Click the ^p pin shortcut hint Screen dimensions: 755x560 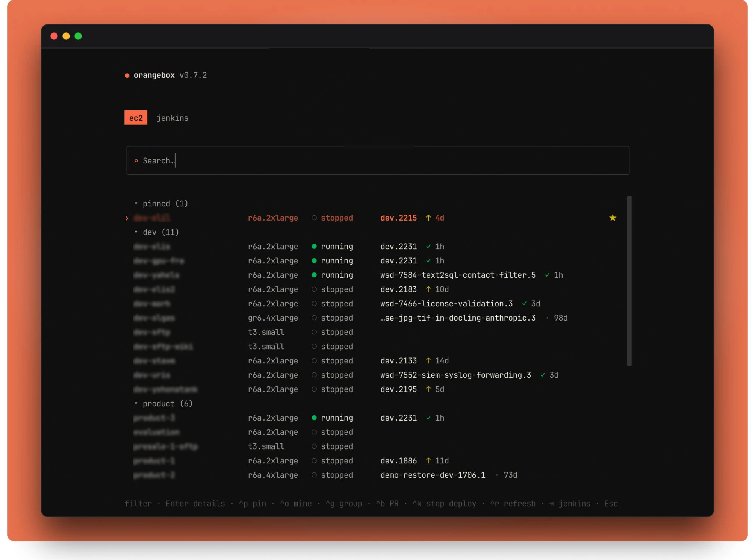253,503
